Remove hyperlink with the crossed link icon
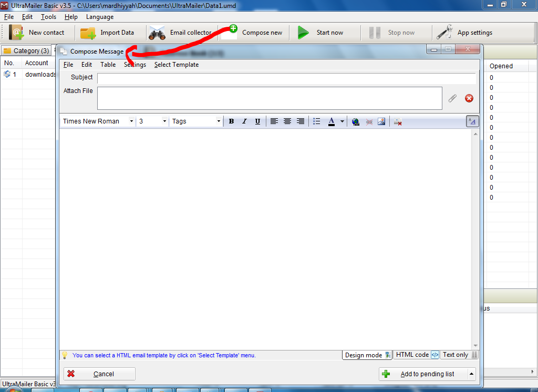 tap(369, 121)
